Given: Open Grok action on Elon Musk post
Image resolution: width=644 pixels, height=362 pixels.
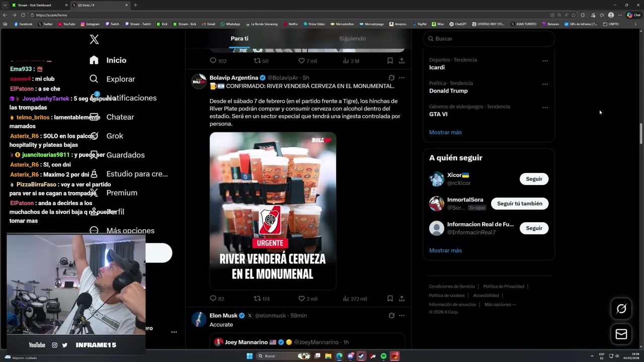Looking at the screenshot, I should 391,316.
